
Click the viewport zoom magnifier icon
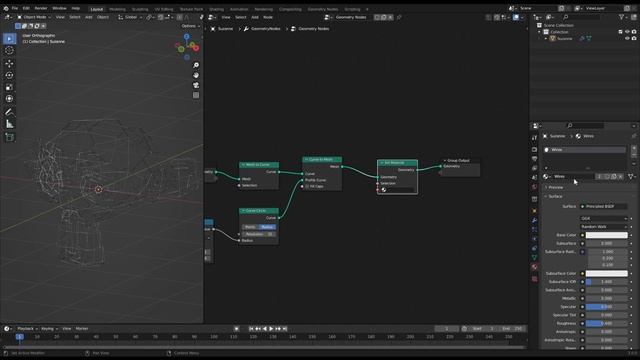coord(196,65)
